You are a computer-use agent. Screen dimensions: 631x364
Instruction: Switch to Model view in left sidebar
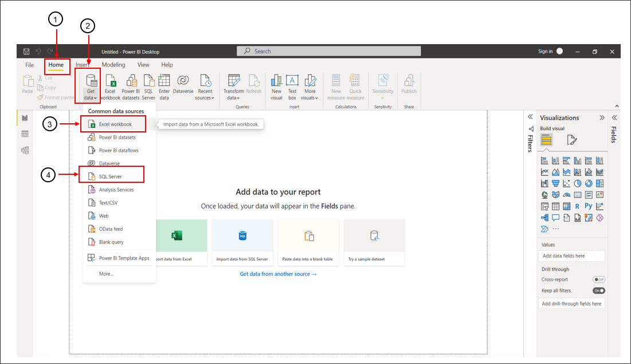pos(25,150)
